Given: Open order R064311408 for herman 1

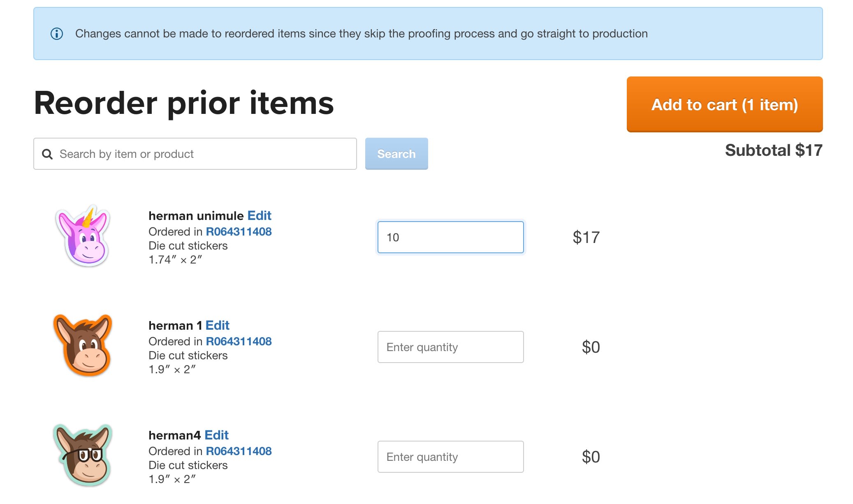Looking at the screenshot, I should point(238,340).
